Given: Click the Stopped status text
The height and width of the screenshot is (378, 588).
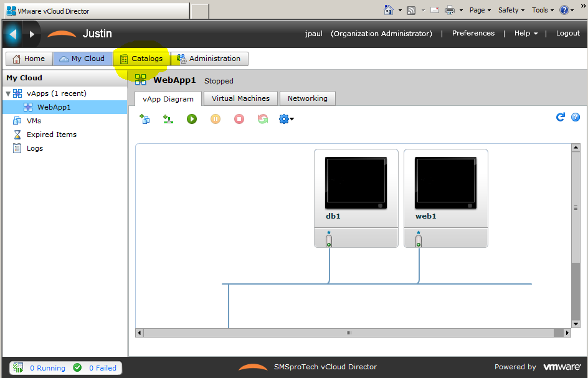Looking at the screenshot, I should tap(219, 81).
